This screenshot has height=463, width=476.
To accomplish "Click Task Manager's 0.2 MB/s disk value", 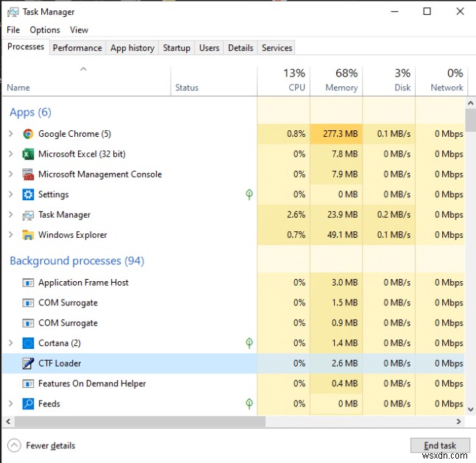I will coord(394,215).
